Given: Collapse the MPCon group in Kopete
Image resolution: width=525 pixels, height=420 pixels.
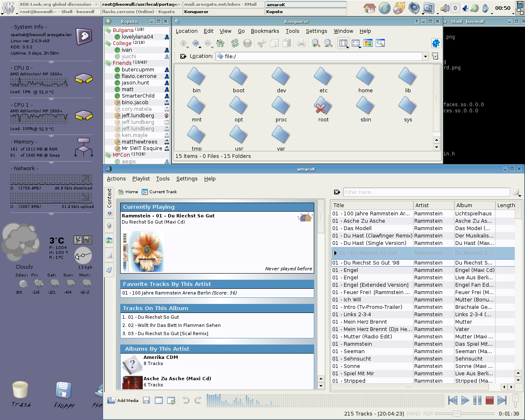Looking at the screenshot, I should [x=108, y=155].
